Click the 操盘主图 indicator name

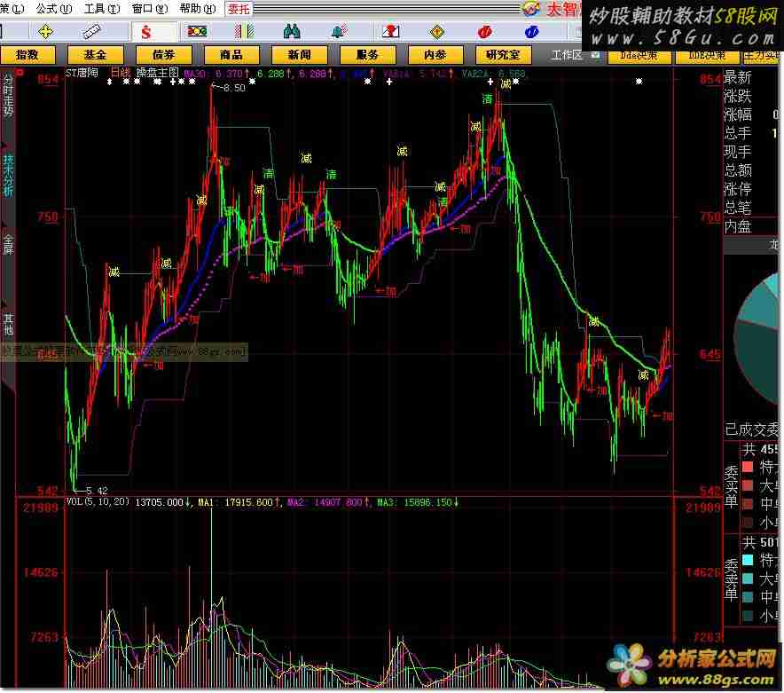pos(158,73)
